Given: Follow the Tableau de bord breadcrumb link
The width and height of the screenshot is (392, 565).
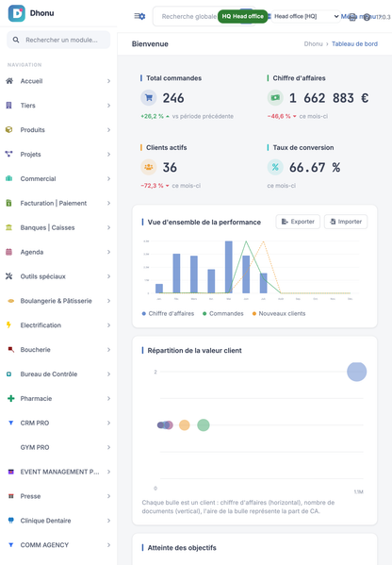Looking at the screenshot, I should point(354,44).
